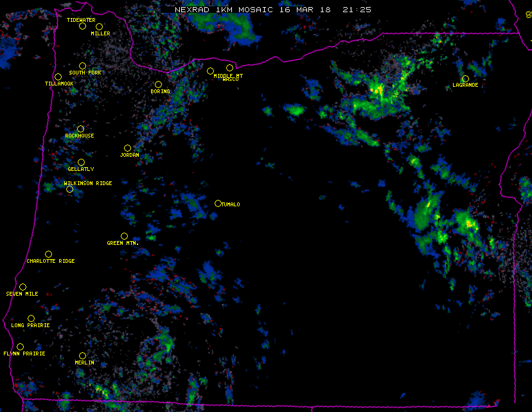Select the Tillamook station marker
This screenshot has width=532, height=412.
click(58, 77)
